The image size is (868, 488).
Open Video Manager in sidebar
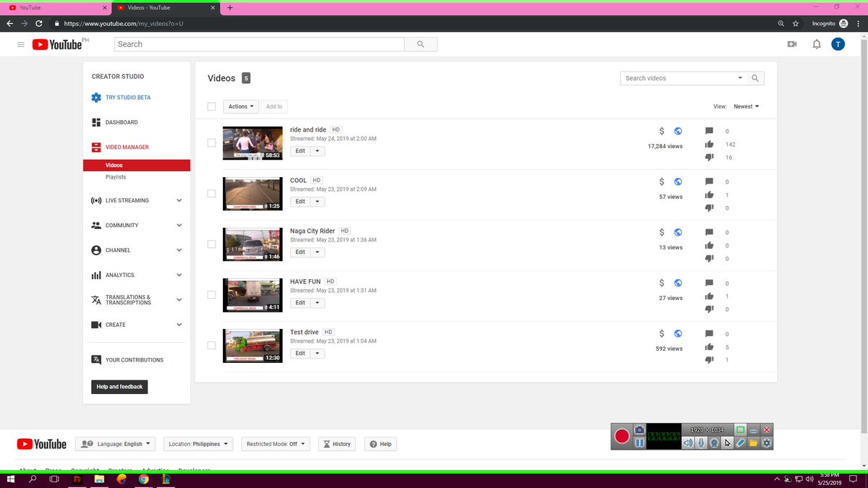[127, 147]
